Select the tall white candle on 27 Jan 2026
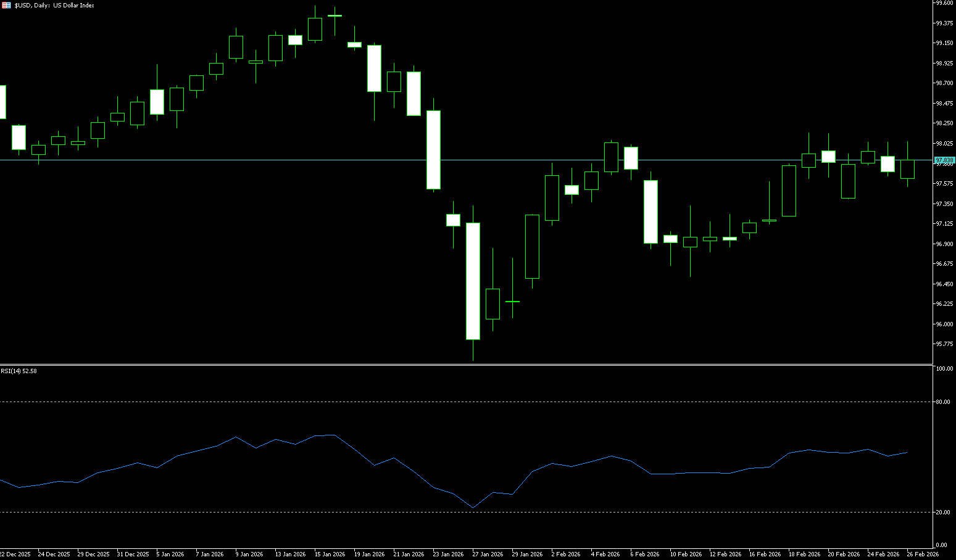956x560 pixels. click(x=473, y=281)
